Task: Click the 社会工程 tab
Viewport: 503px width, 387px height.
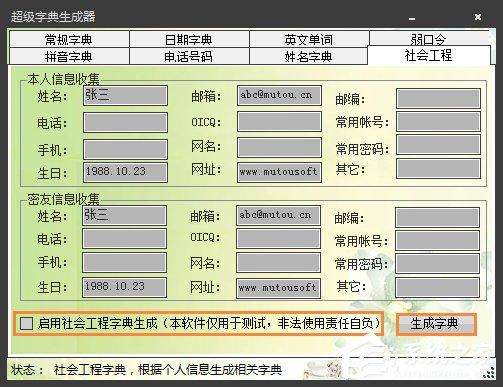Action: coord(429,55)
